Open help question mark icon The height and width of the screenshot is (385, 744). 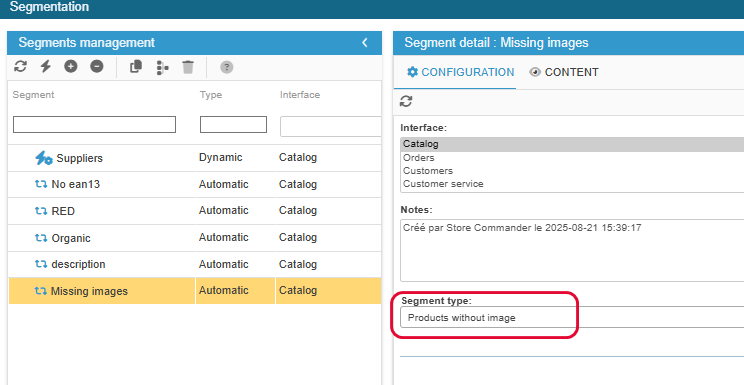227,67
